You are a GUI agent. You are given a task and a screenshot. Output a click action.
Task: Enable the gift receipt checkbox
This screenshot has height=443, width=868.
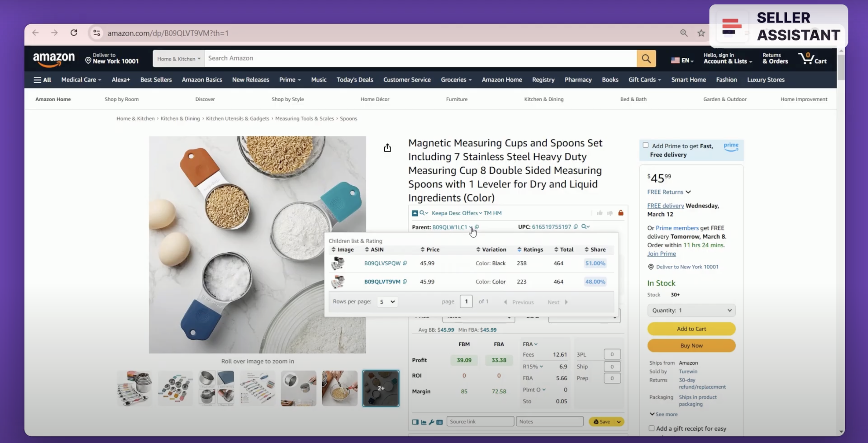(x=651, y=428)
